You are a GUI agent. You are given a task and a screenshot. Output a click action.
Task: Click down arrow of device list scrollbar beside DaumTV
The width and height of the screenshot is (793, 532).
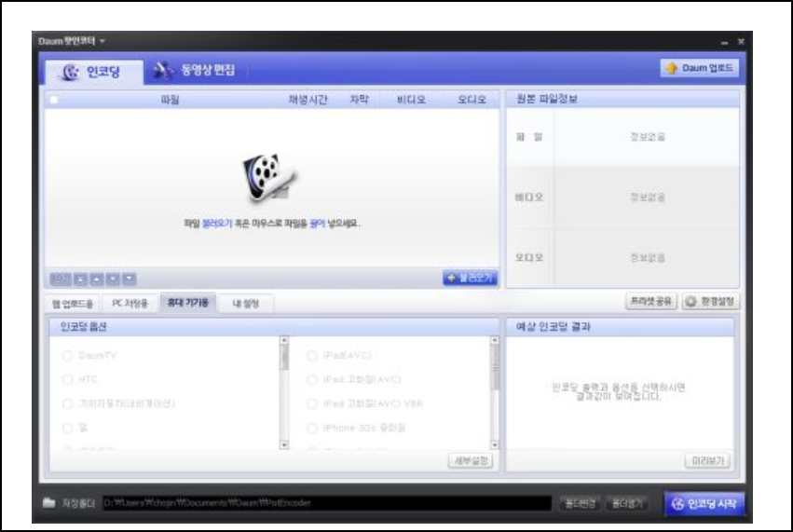point(283,445)
